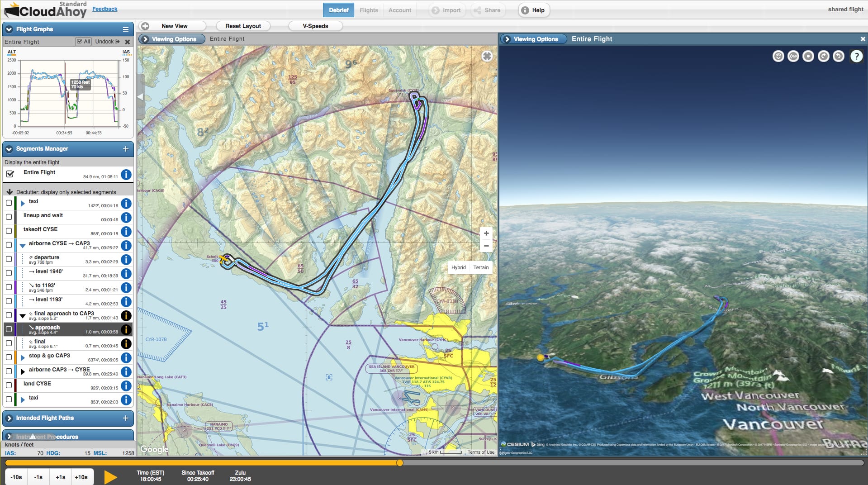Click Reset Layout button
868x485 pixels.
coord(243,26)
